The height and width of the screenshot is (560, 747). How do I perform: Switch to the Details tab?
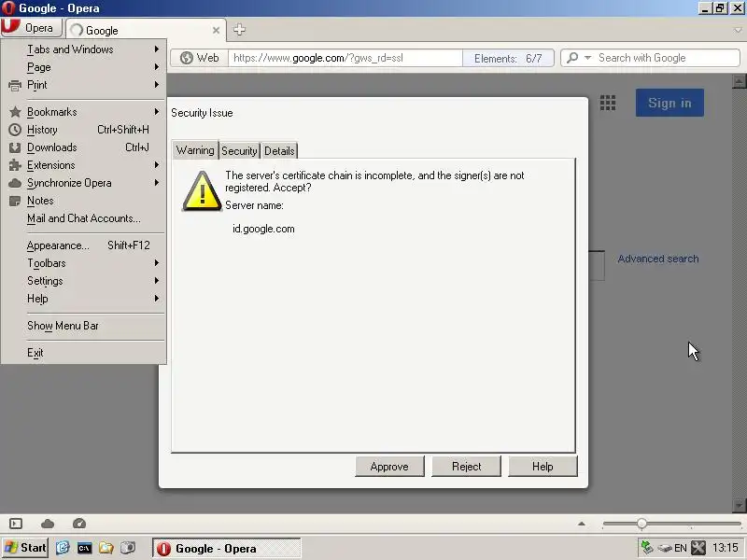279,151
